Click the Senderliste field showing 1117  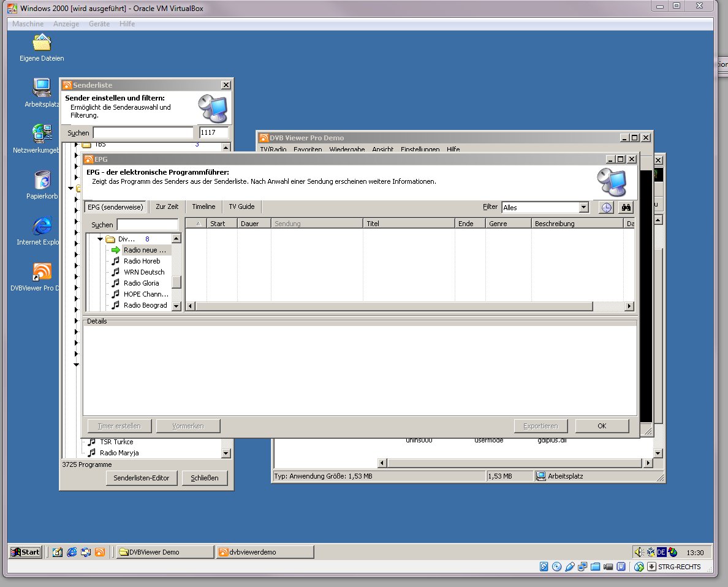tap(214, 133)
